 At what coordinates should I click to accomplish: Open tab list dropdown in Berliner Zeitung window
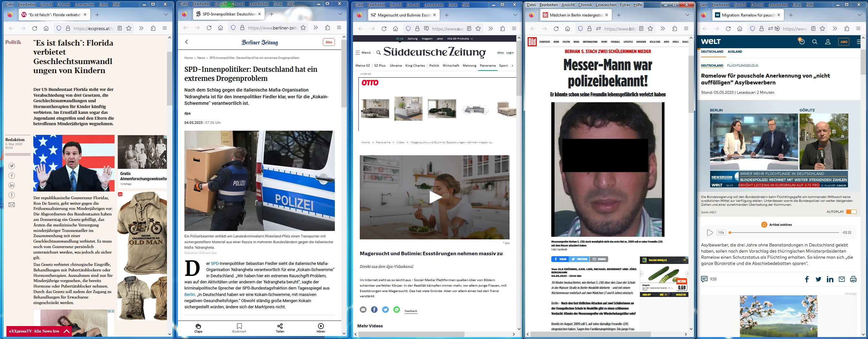coord(340,14)
